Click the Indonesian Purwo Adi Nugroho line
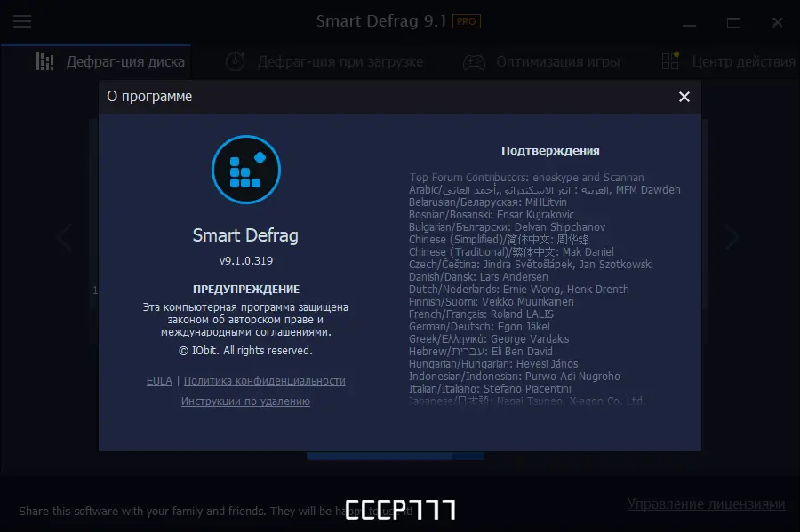800x532 pixels. coord(515,377)
